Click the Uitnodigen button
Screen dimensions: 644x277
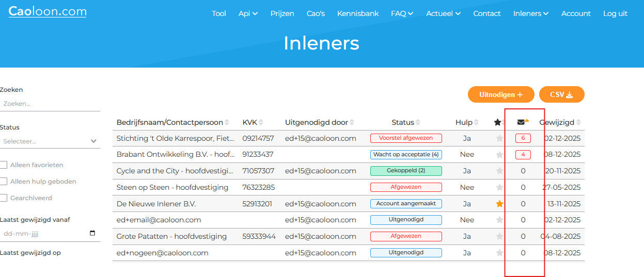[x=500, y=94]
